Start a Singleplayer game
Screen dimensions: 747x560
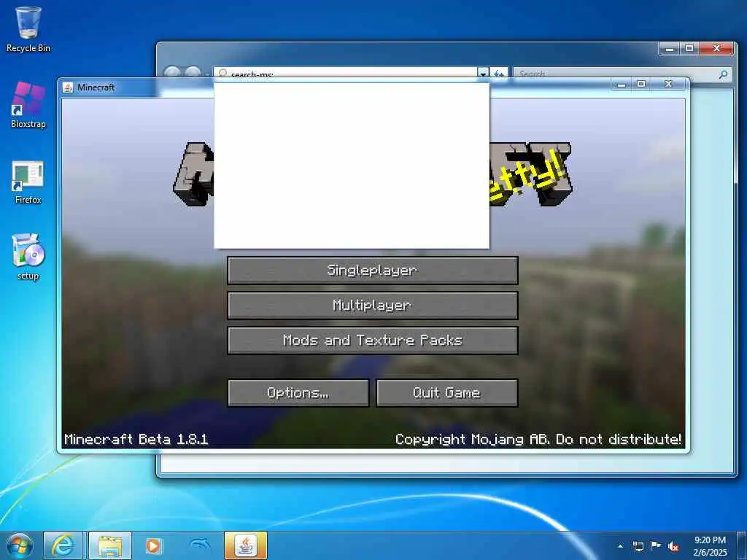pyautogui.click(x=373, y=271)
